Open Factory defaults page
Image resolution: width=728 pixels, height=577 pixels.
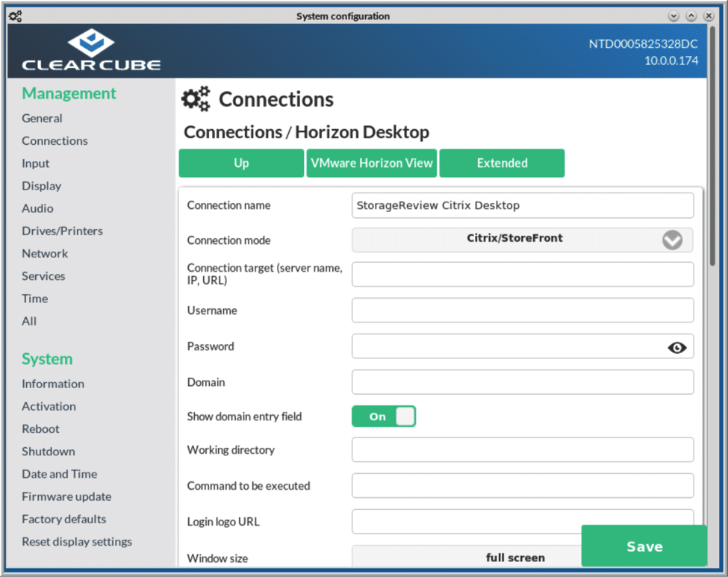(63, 519)
